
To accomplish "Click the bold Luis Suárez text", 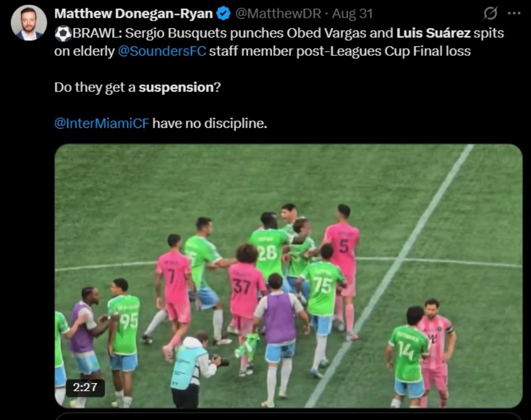I will coord(433,33).
